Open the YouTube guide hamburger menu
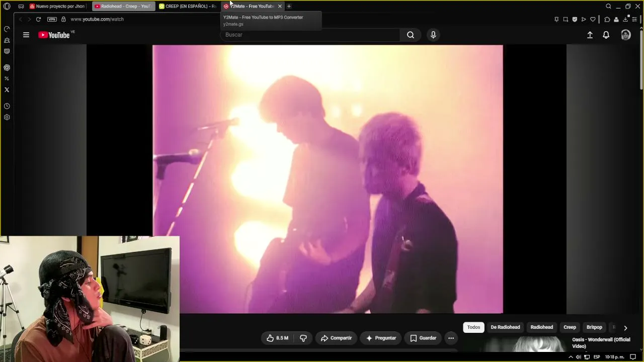 [x=26, y=35]
